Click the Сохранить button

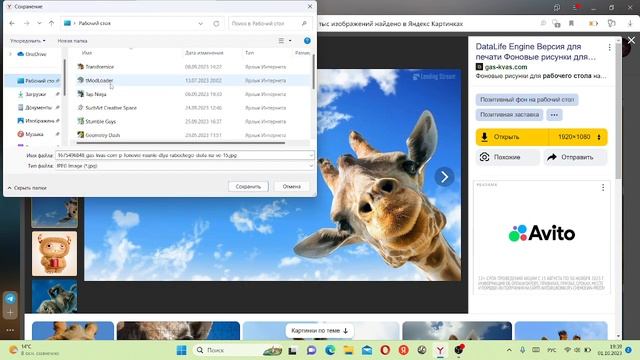[248, 187]
